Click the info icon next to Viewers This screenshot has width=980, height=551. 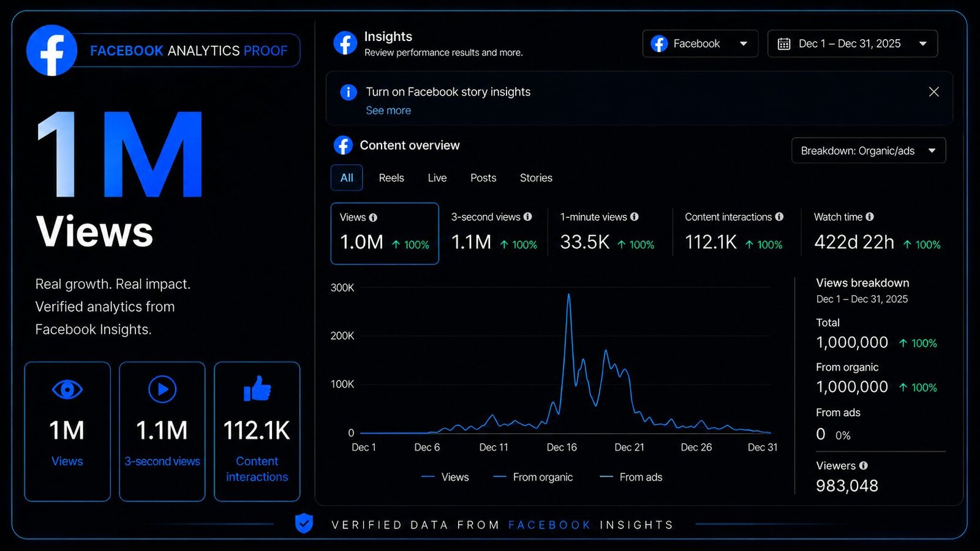point(864,466)
